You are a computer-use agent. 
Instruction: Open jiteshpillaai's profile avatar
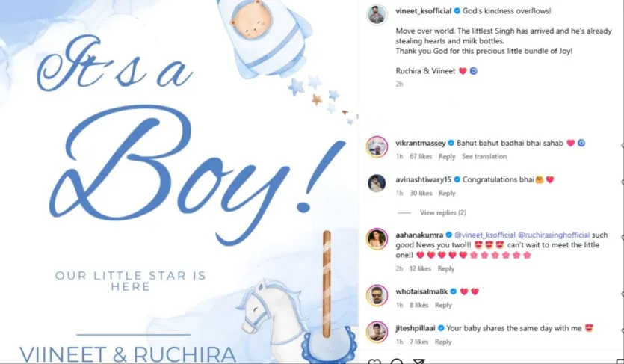pos(377,332)
